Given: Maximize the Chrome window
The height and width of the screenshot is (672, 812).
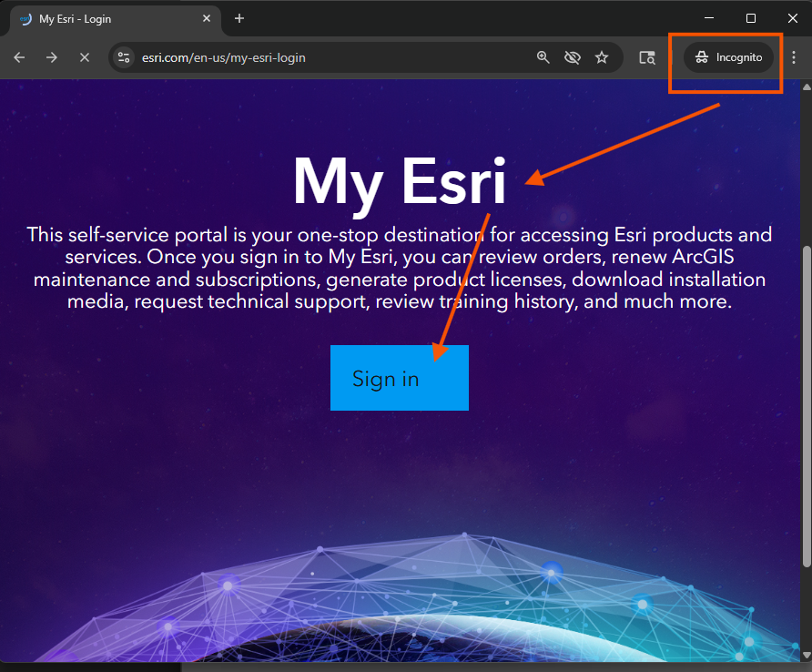Looking at the screenshot, I should (x=751, y=18).
